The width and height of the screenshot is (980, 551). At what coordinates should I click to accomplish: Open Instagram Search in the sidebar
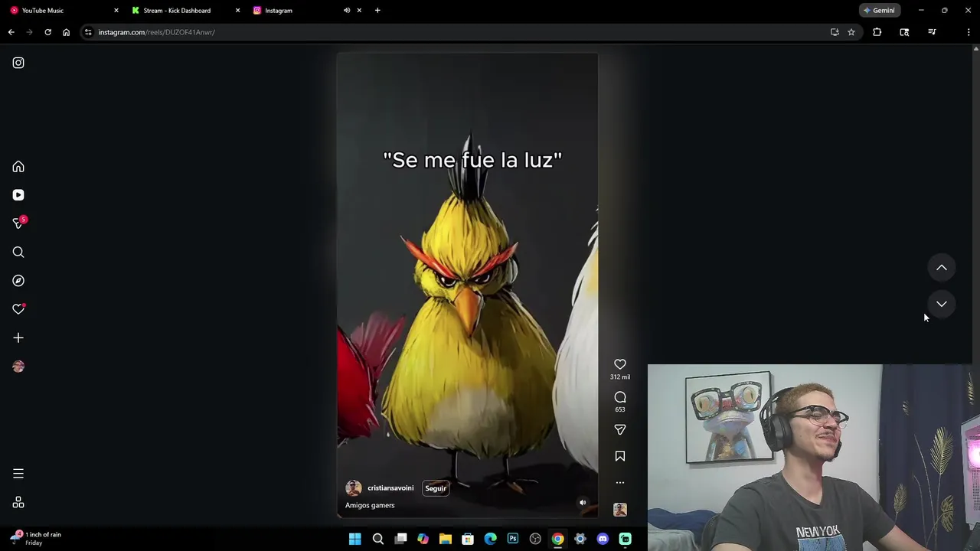click(18, 252)
